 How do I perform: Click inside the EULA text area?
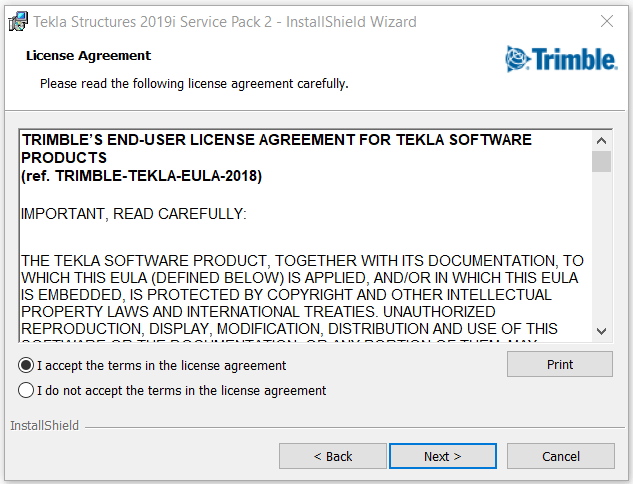pyautogui.click(x=306, y=236)
